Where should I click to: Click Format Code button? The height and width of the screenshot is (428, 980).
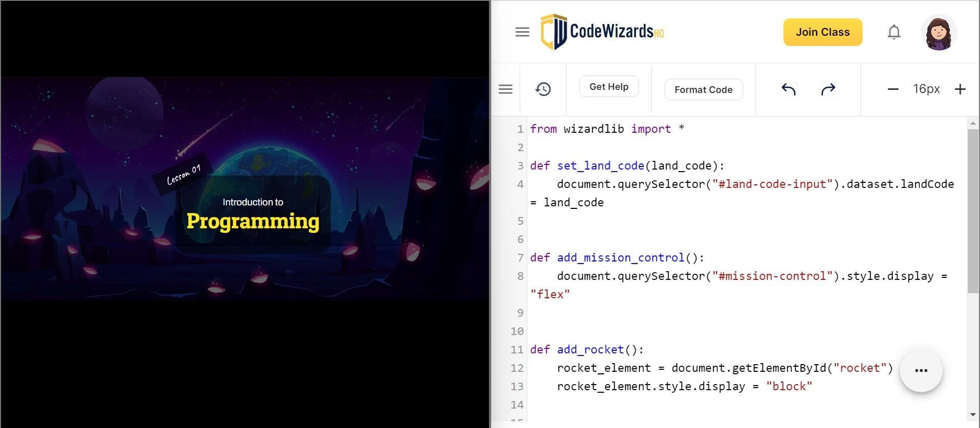703,90
